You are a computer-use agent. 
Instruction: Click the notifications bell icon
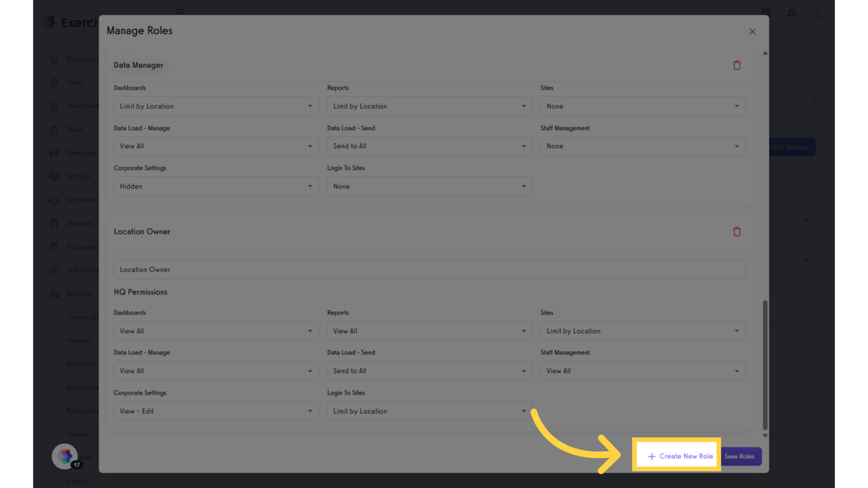pyautogui.click(x=792, y=13)
